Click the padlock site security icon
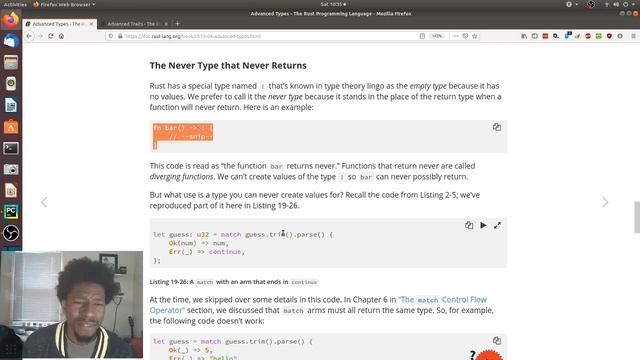Image resolution: width=640 pixels, height=360 pixels. tap(120, 36)
